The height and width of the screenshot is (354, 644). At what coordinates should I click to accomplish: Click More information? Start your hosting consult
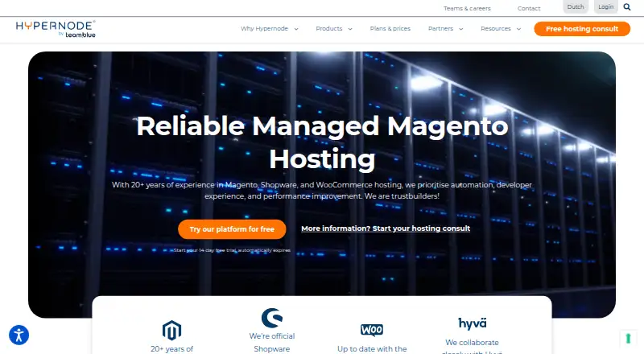(386, 228)
